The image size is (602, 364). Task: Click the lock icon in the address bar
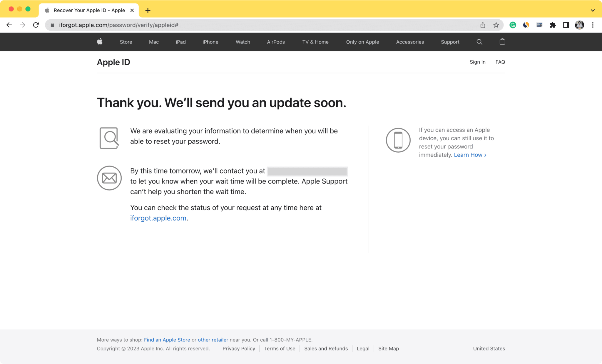tap(52, 25)
